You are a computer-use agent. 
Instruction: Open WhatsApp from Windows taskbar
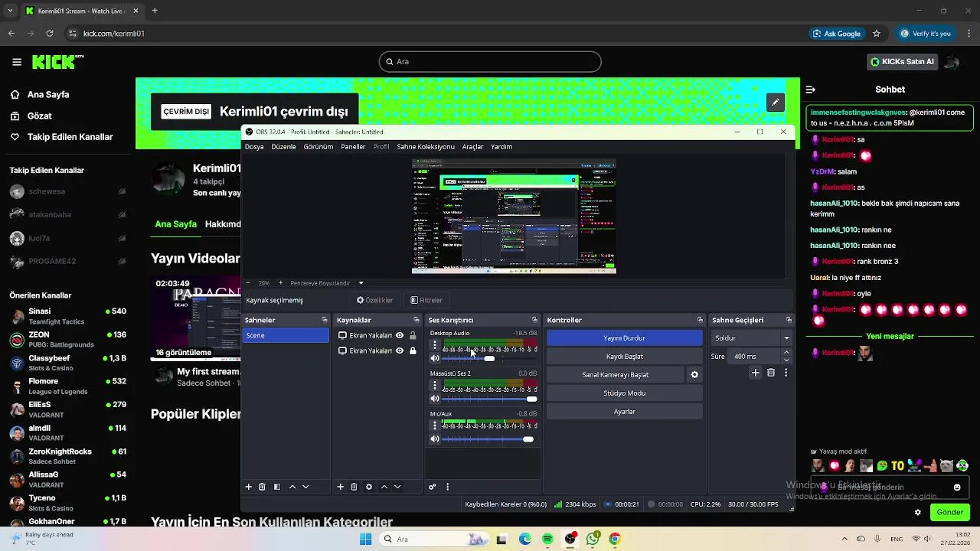593,540
